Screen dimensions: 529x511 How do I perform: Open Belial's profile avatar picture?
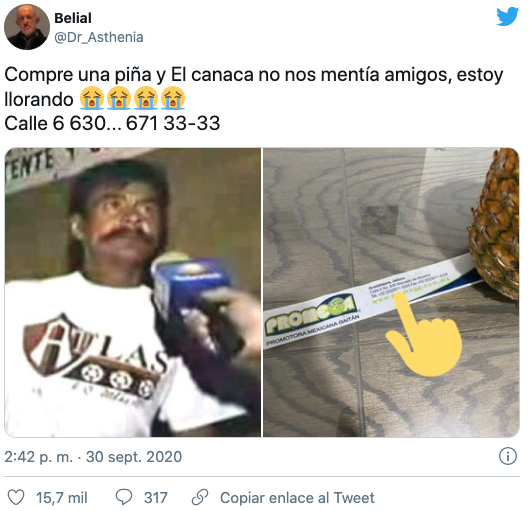click(x=27, y=27)
